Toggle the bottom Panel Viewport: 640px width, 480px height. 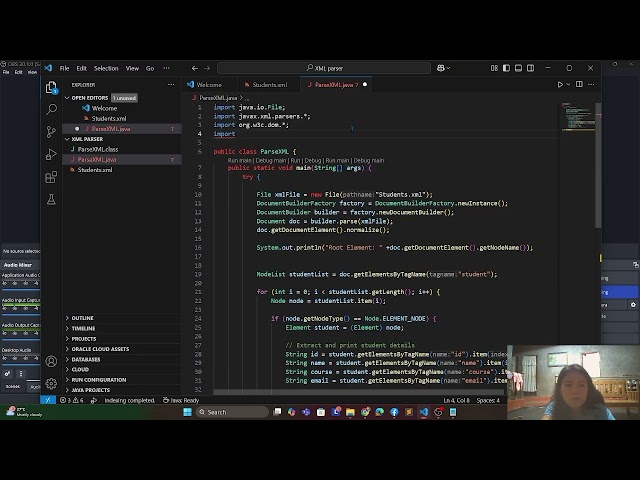(518, 68)
